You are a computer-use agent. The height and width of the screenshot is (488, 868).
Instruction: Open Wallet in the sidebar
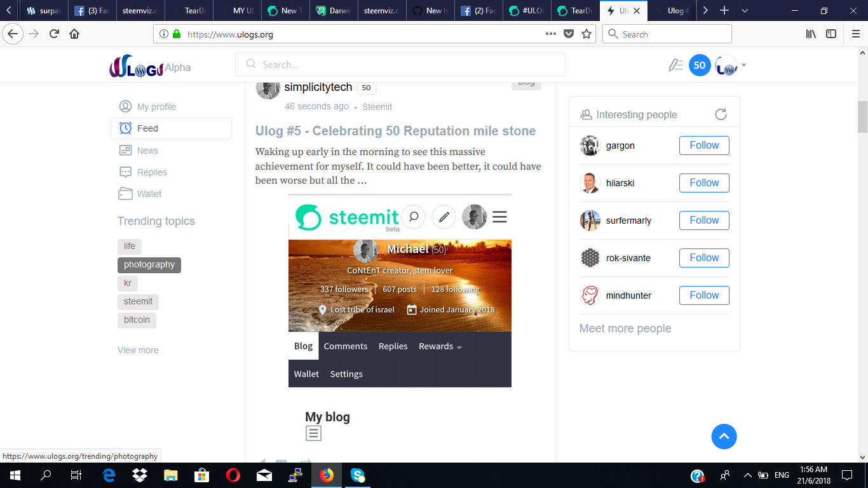pos(149,194)
